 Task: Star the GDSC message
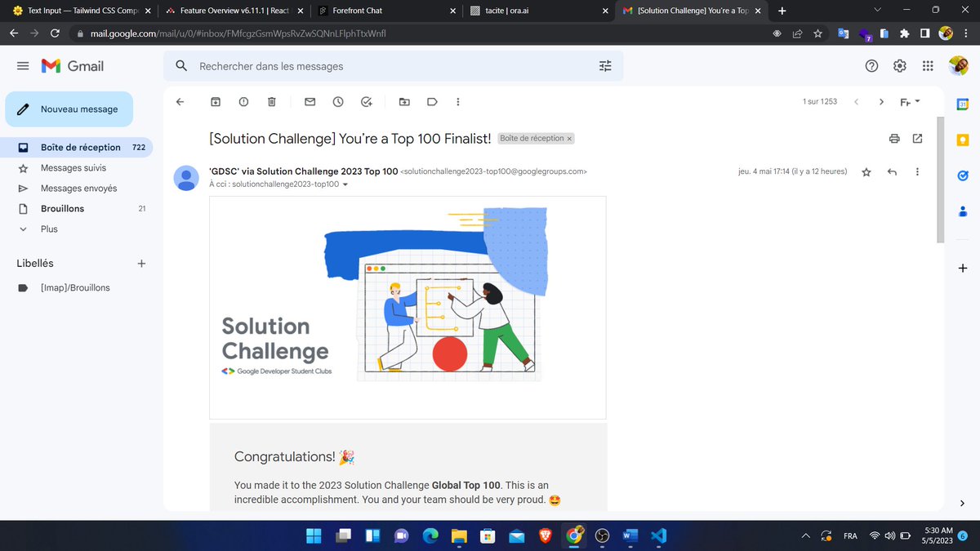click(x=866, y=171)
